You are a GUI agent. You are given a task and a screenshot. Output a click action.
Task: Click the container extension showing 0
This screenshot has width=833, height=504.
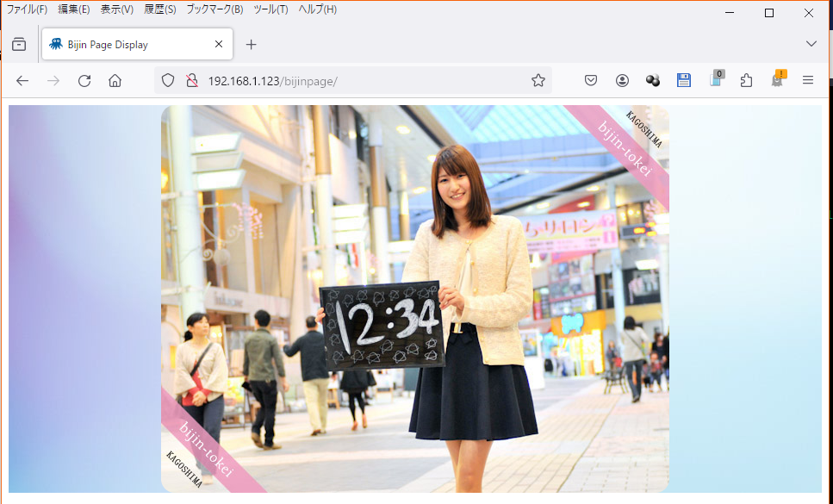pos(715,80)
